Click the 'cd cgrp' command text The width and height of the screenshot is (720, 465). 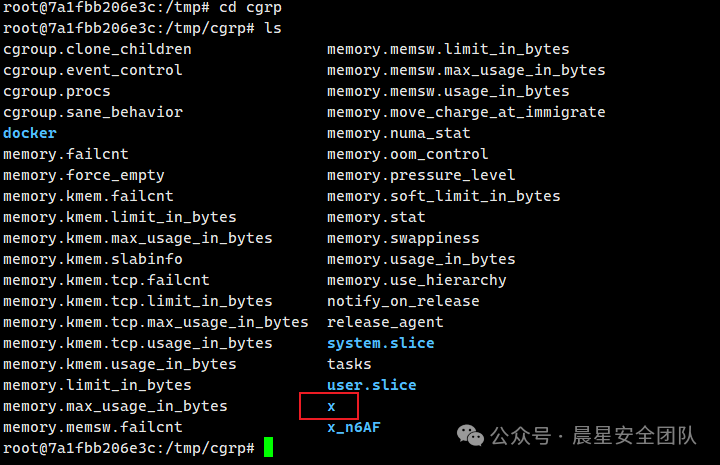click(x=250, y=7)
